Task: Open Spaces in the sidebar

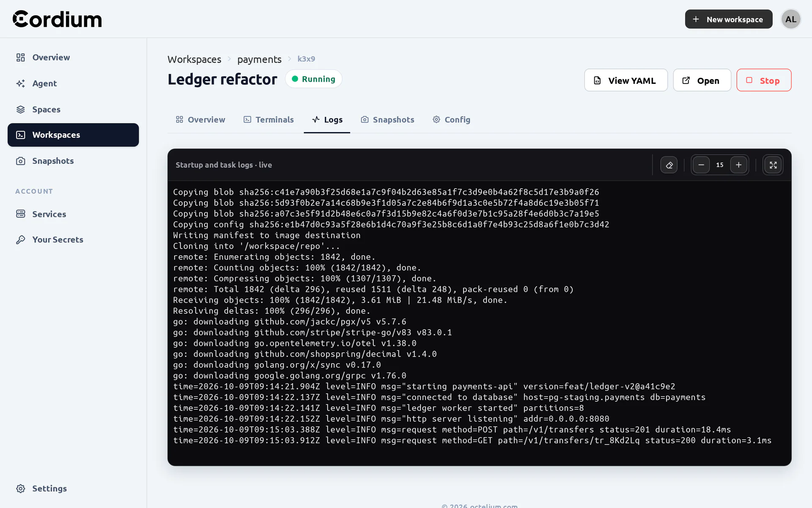Action: click(x=73, y=109)
